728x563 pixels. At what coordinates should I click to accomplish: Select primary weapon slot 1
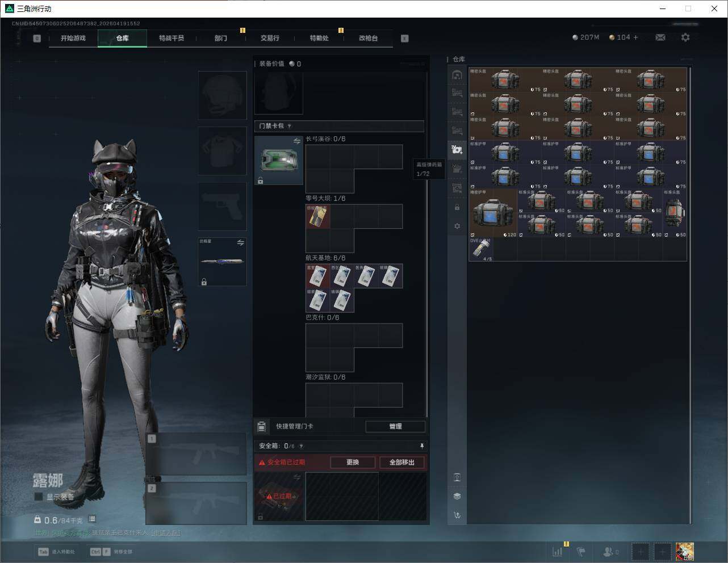(196, 453)
